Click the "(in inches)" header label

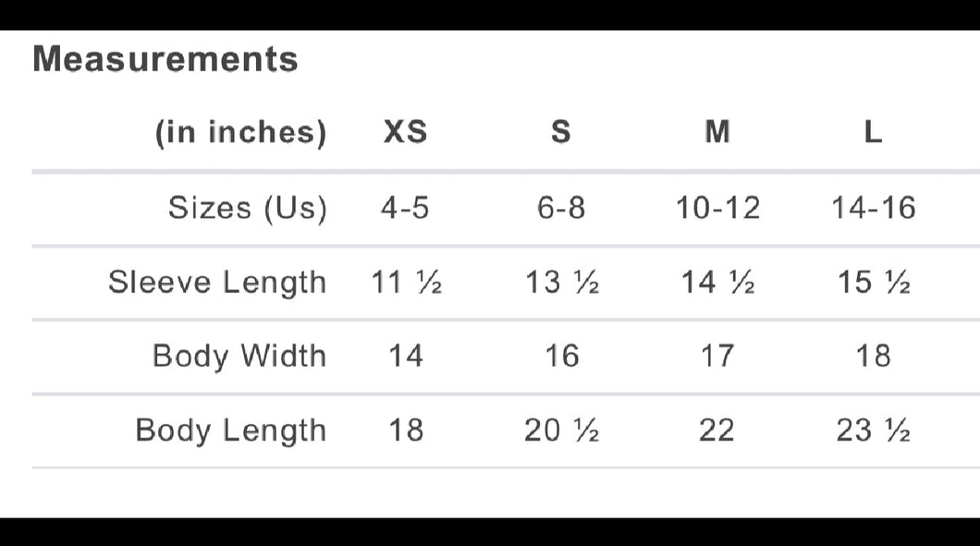pos(240,133)
